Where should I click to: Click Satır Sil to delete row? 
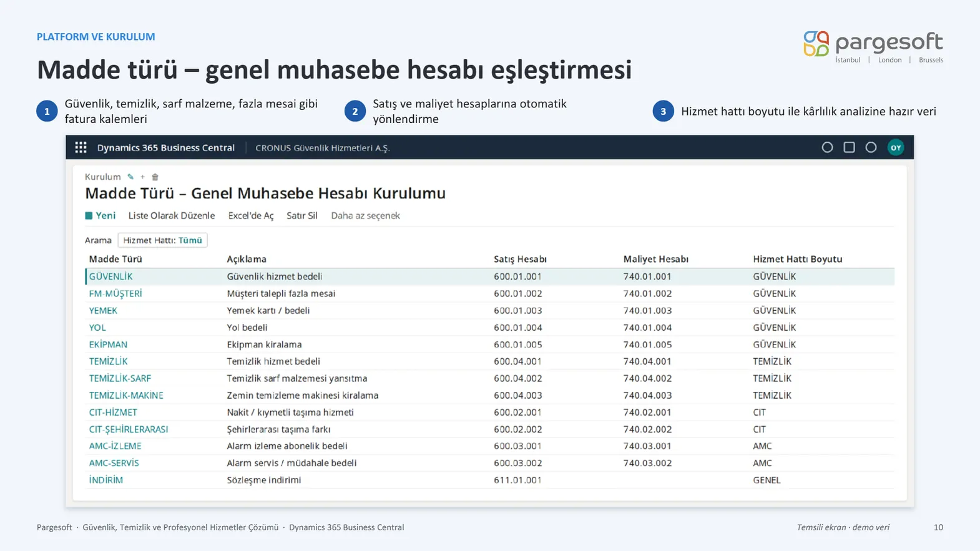point(302,216)
